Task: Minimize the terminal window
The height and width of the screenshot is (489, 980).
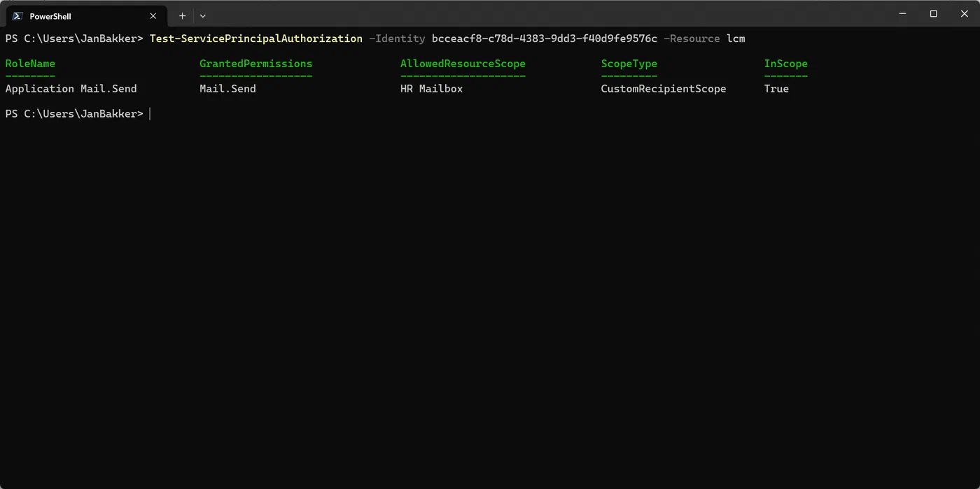Action: (x=901, y=14)
